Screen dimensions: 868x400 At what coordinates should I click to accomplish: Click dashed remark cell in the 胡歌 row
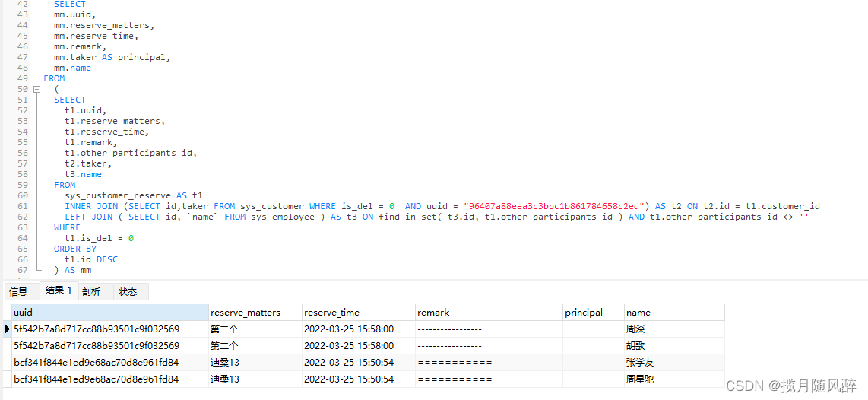coord(488,346)
